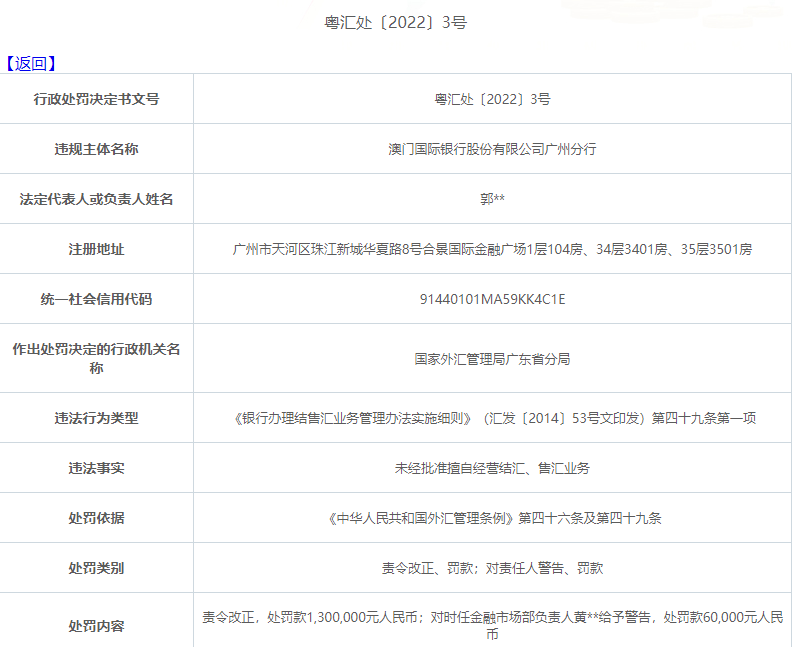Image resolution: width=792 pixels, height=647 pixels.
Task: Click the 统一社会信用代码 label
Action: coord(96,299)
